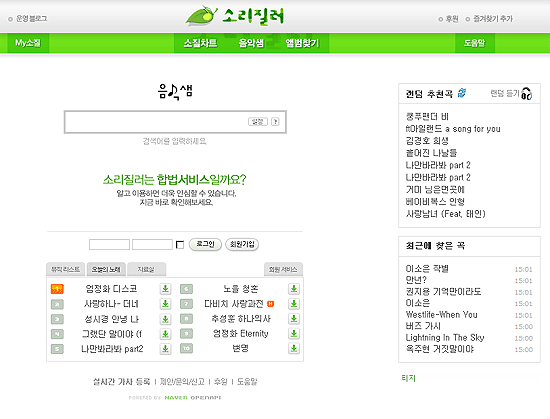Select 권지용 기억만이라도 recent search
The height and width of the screenshot is (419, 550).
click(x=443, y=291)
